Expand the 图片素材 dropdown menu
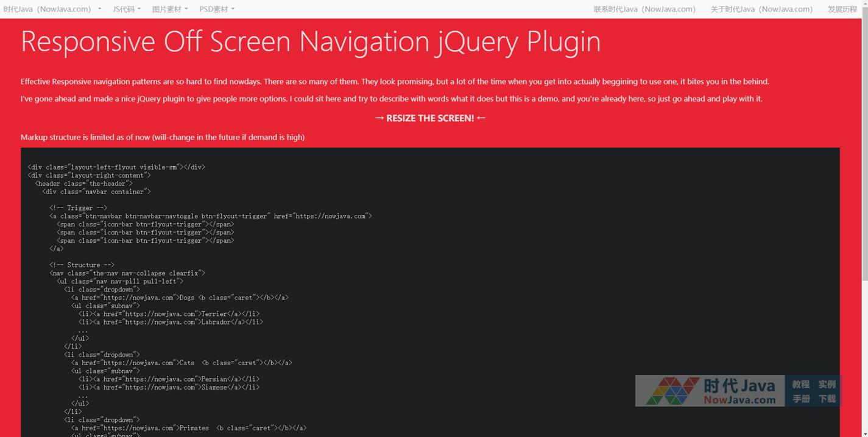Screen dimensions: 868x437 [169, 9]
